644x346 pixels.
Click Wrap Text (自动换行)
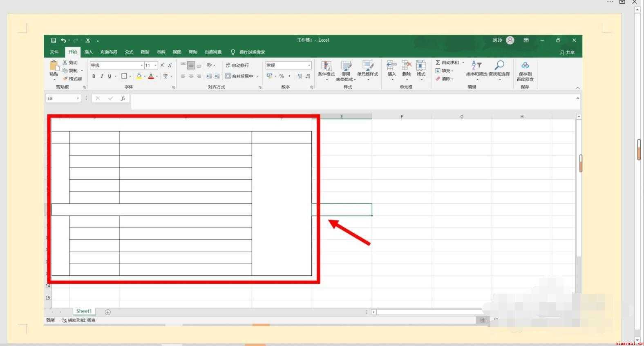point(237,65)
